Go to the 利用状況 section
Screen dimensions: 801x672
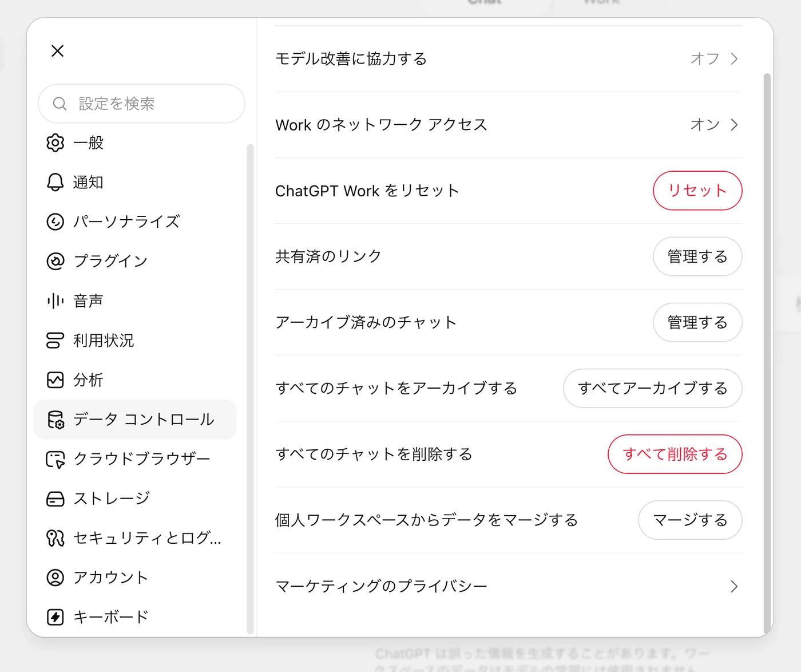135,340
